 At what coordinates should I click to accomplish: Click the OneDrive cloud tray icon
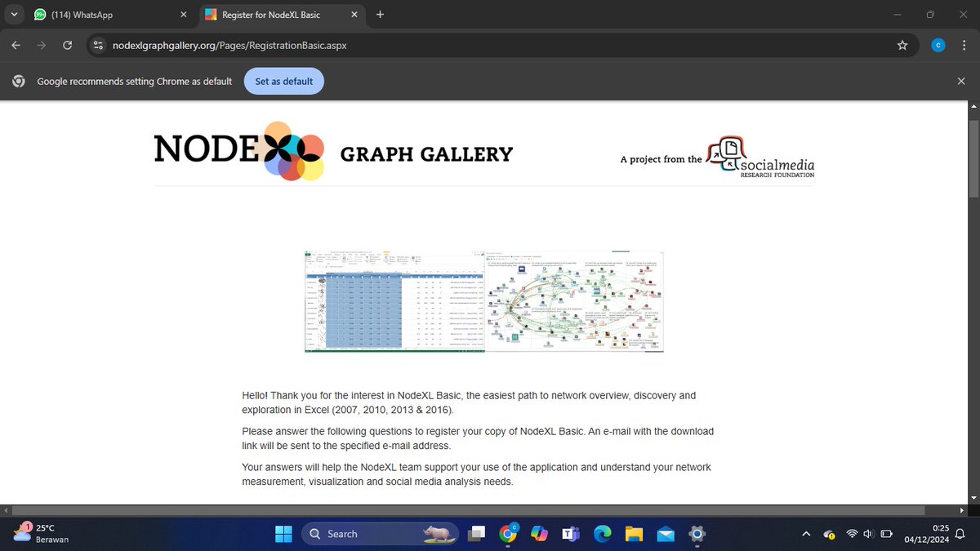coord(829,534)
